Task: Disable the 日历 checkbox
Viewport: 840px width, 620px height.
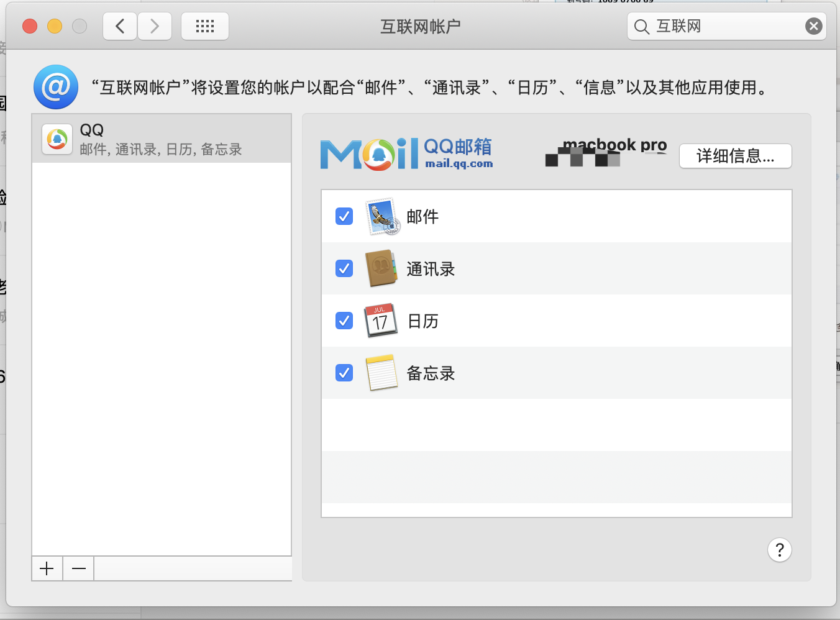Action: (x=344, y=321)
